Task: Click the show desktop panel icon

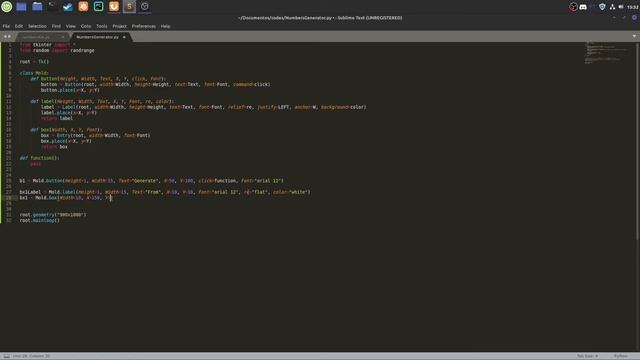Action: click(x=21, y=7)
